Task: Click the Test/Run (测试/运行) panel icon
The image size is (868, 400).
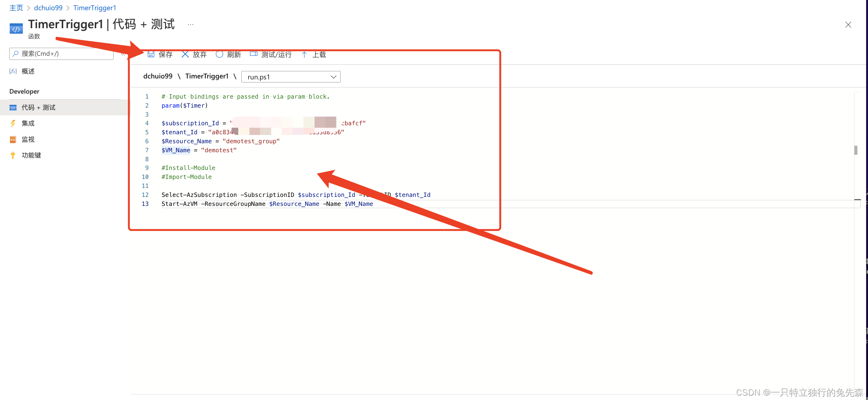Action: point(254,54)
